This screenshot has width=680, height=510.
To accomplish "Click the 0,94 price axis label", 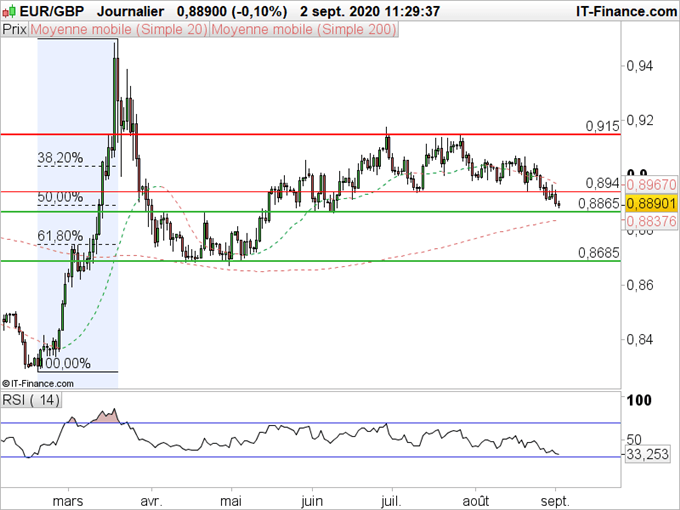I will click(640, 66).
